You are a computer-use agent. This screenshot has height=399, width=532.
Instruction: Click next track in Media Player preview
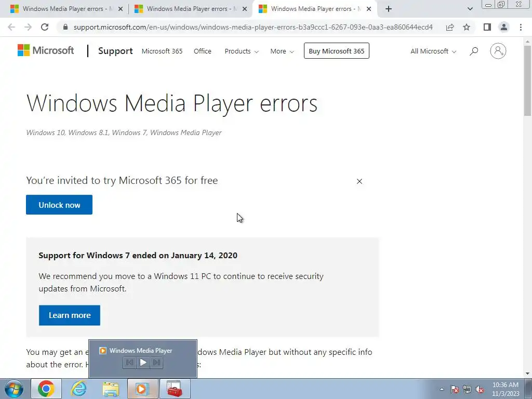pyautogui.click(x=156, y=362)
